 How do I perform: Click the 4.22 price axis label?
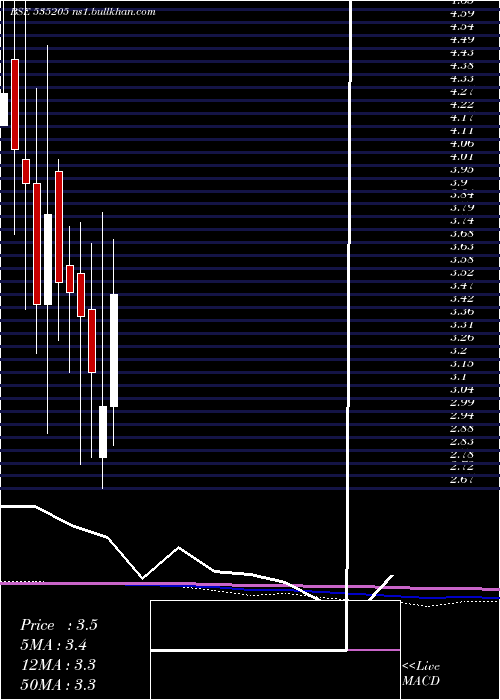462,104
